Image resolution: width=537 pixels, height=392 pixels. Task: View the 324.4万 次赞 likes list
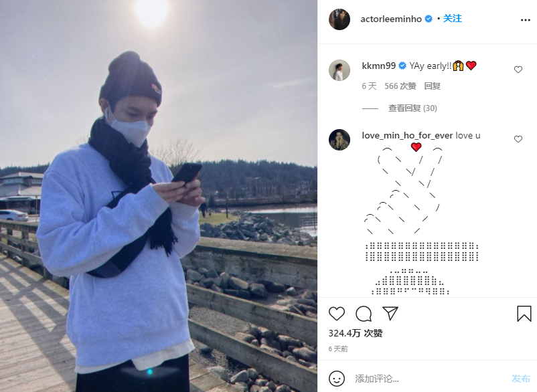[x=356, y=333]
